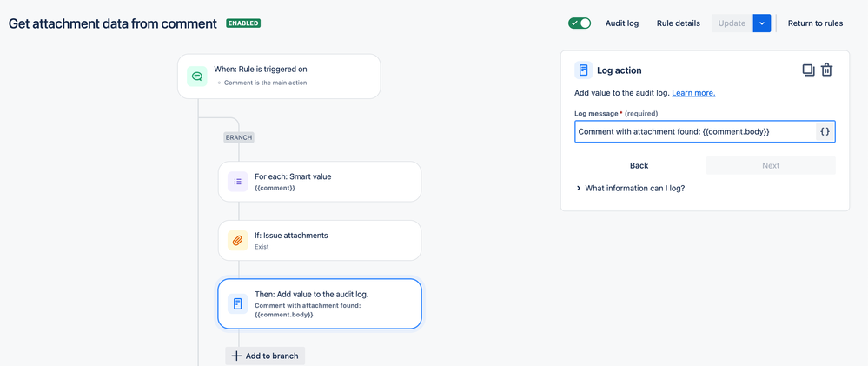Screen dimensions: 868x366
Task: Click the paperclip issue attachments icon
Action: (x=237, y=241)
